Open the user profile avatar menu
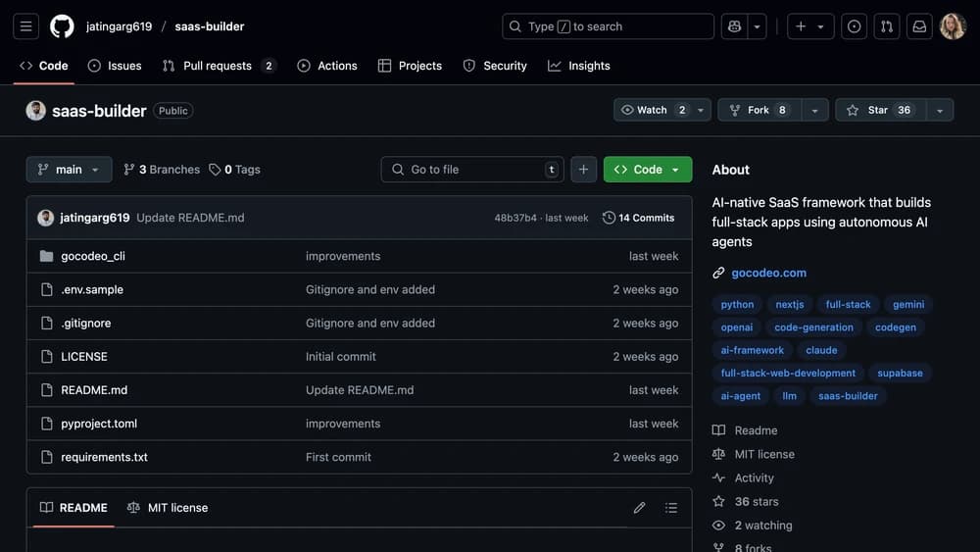The width and height of the screenshot is (980, 552). 953,26
